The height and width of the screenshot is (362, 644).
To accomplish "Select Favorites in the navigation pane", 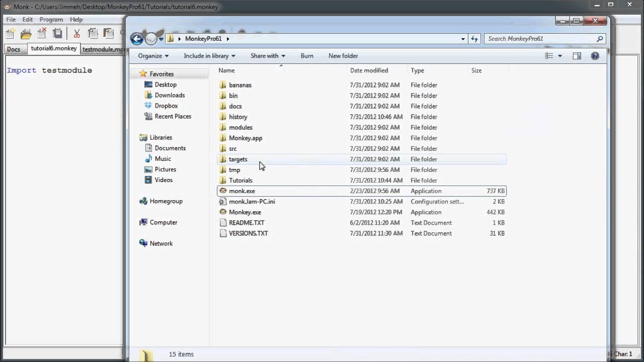I will pos(162,74).
